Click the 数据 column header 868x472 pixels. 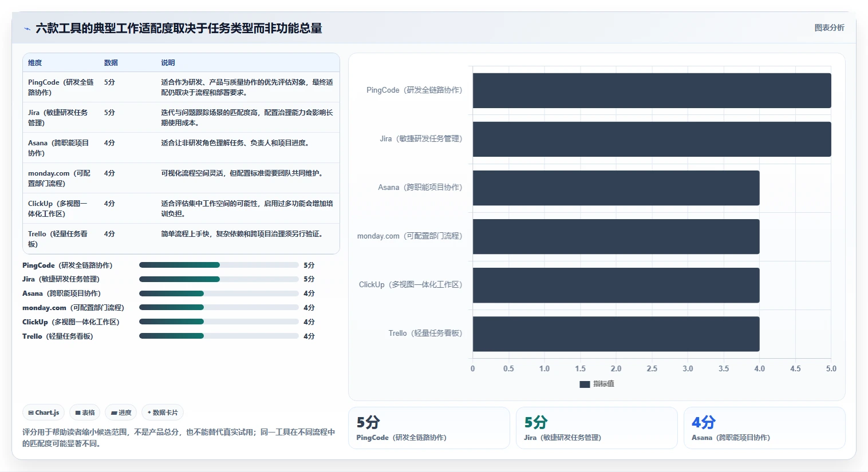[x=111, y=63]
